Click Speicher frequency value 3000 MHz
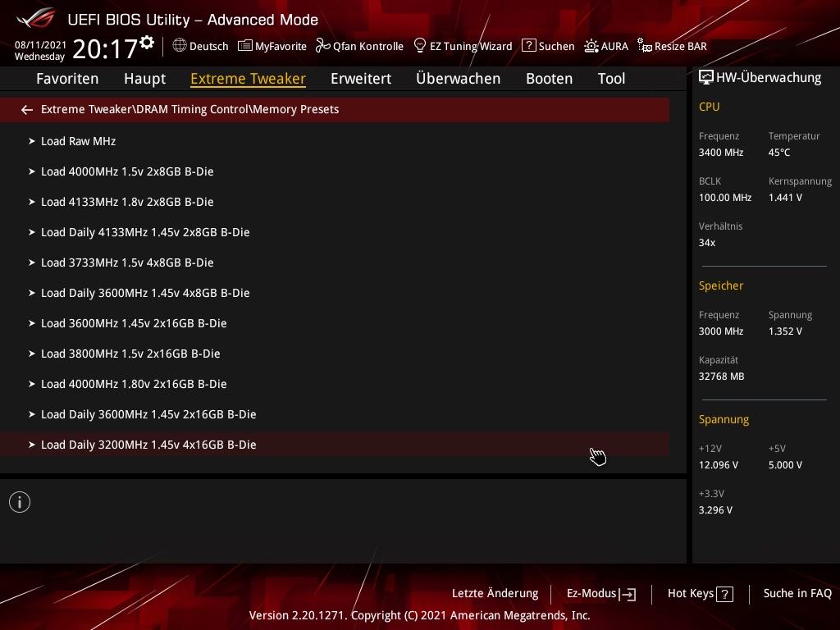Image resolution: width=840 pixels, height=630 pixels. (721, 331)
